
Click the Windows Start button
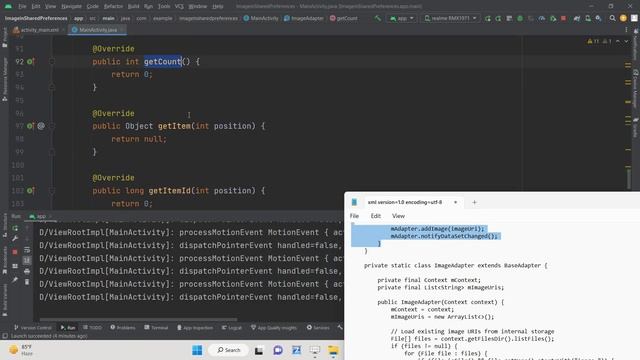click(197, 350)
